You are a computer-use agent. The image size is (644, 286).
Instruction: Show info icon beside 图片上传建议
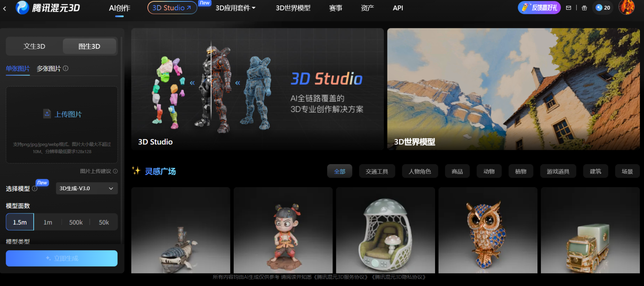click(x=115, y=171)
